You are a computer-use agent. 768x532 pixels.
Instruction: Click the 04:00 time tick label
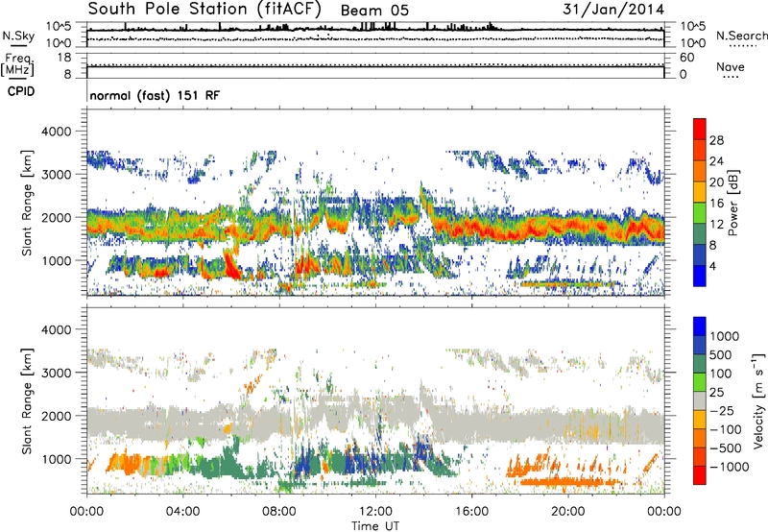coord(182,512)
